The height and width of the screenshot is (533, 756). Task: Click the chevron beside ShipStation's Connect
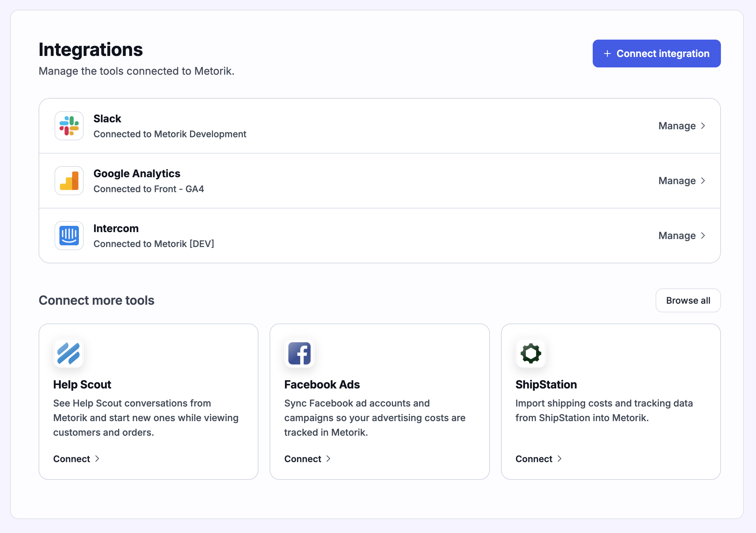click(560, 459)
